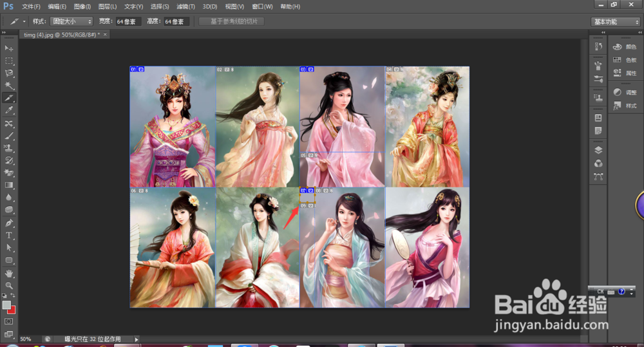The height and width of the screenshot is (347, 644).
Task: Open the 窗口 menu
Action: point(263,6)
